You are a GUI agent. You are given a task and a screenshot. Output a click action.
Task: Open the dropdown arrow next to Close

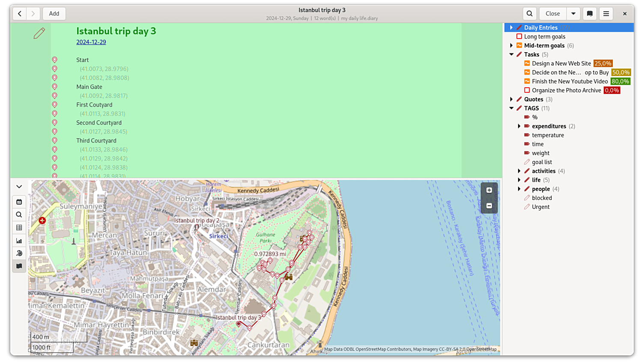coord(573,14)
